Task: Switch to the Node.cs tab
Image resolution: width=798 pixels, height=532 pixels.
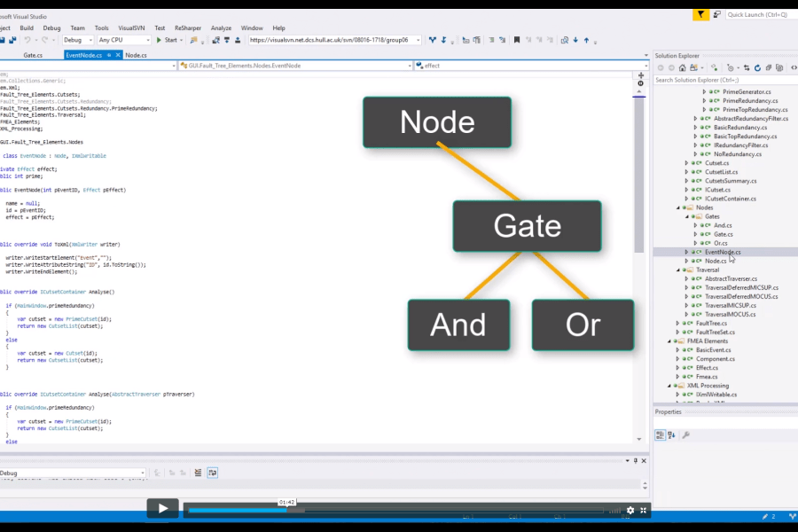Action: (x=136, y=55)
